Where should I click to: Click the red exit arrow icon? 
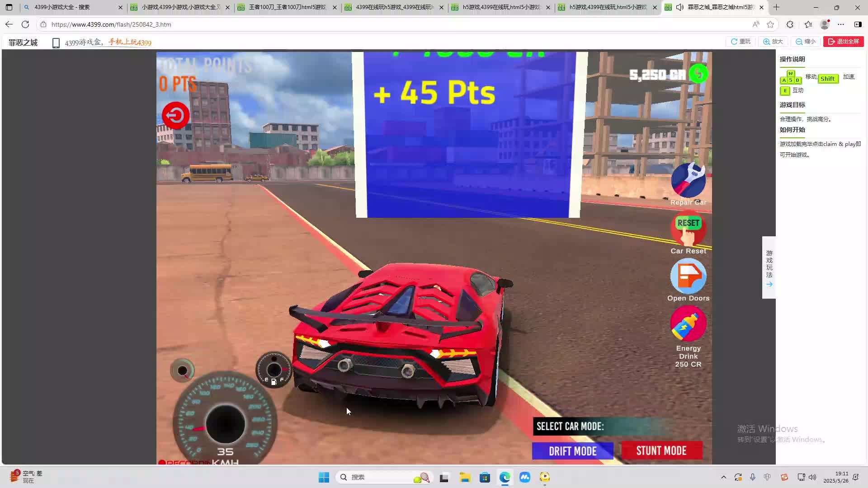[x=176, y=116]
